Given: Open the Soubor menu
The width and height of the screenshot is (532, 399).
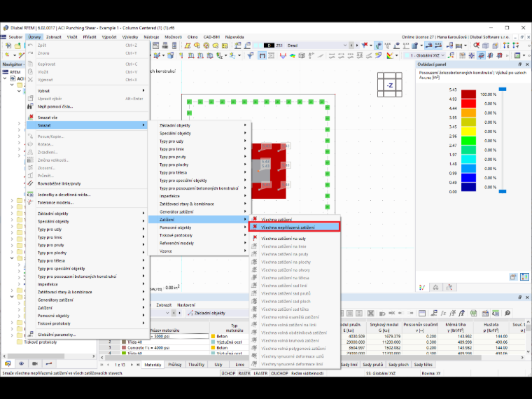Looking at the screenshot, I should [15, 36].
